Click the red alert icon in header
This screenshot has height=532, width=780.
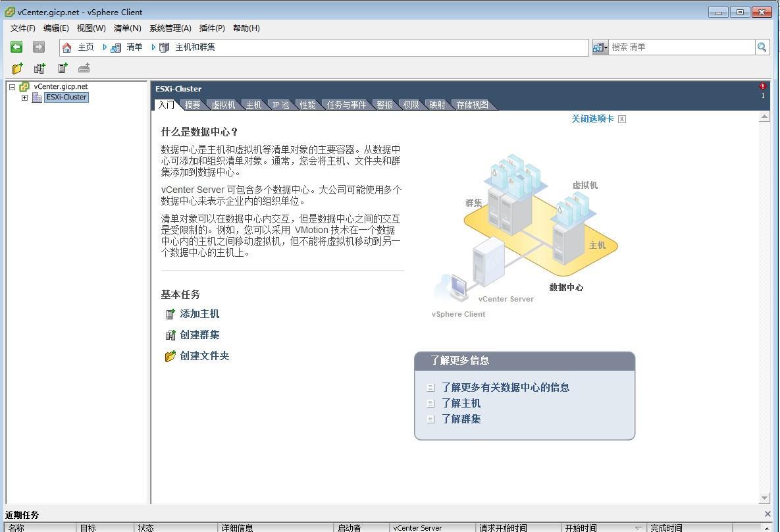[x=763, y=86]
